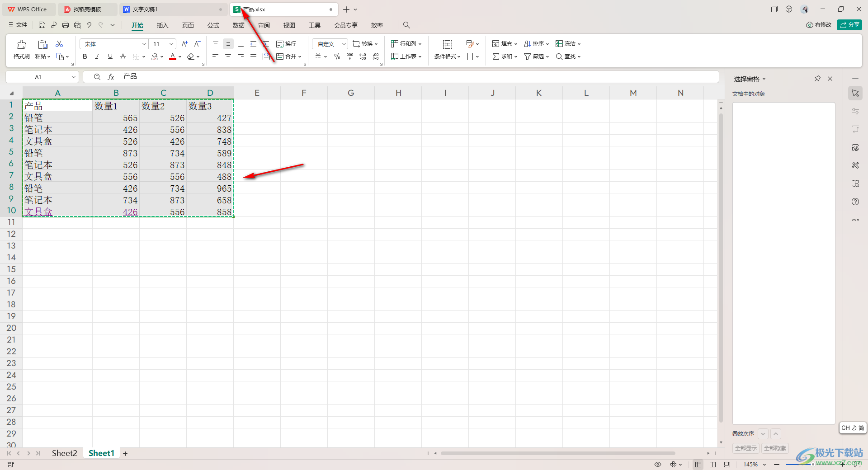Viewport: 868px width, 470px height.
Task: Click the Save icon in quick access toolbar
Action: coord(42,25)
